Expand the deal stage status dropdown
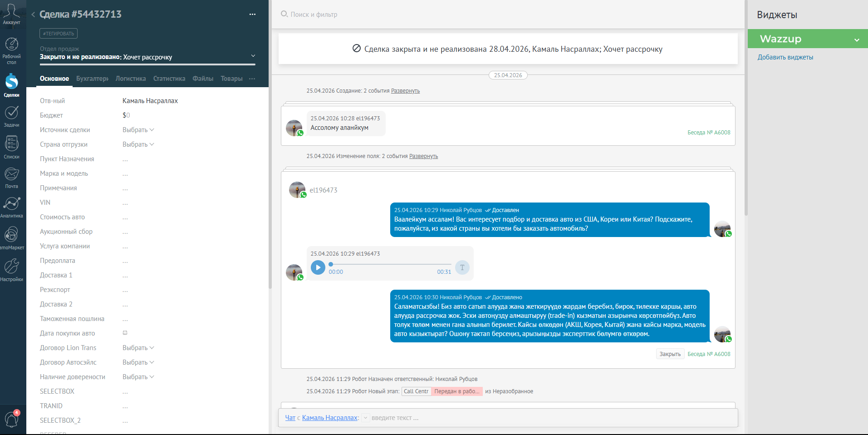This screenshot has height=435, width=868. tap(253, 56)
